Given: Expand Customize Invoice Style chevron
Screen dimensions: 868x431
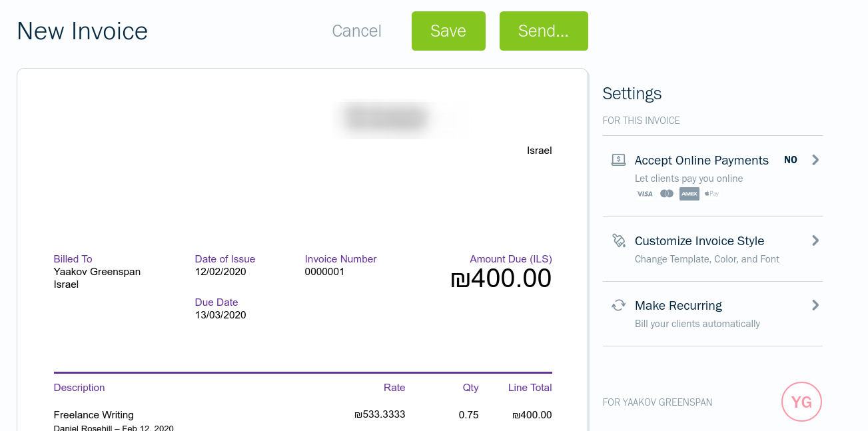Looking at the screenshot, I should point(815,240).
